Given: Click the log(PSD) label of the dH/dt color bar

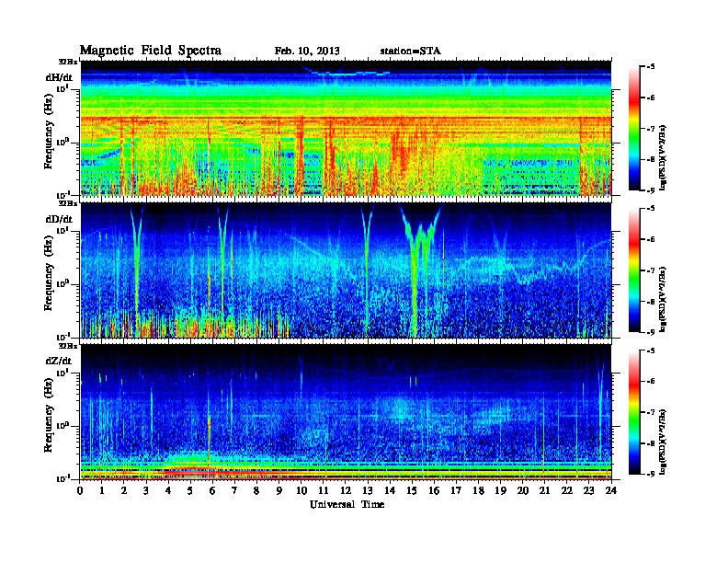Looking at the screenshot, I should pyautogui.click(x=663, y=157).
